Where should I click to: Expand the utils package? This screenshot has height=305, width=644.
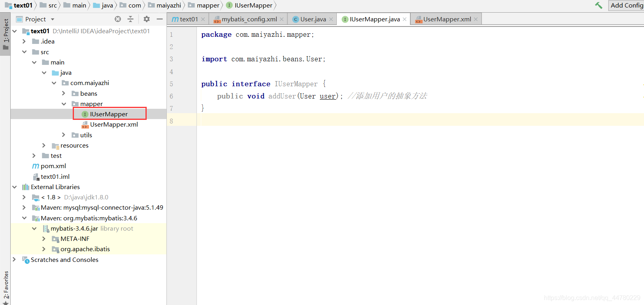click(64, 135)
